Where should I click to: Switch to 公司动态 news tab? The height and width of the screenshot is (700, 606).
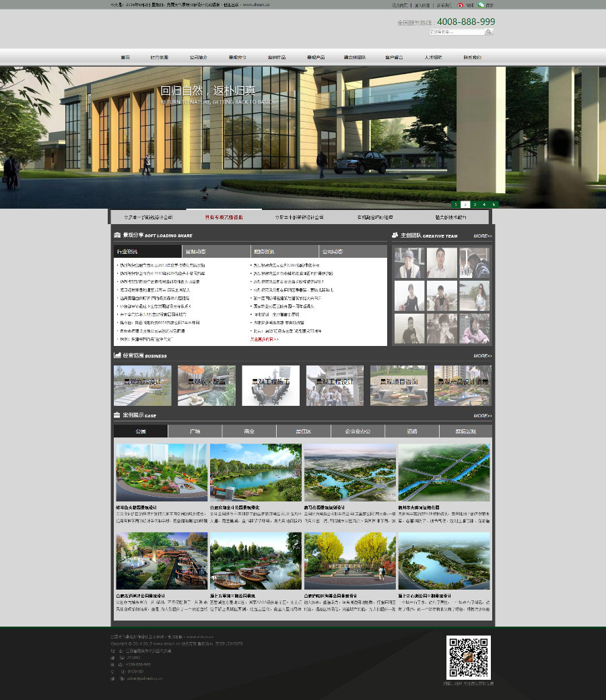(x=353, y=251)
